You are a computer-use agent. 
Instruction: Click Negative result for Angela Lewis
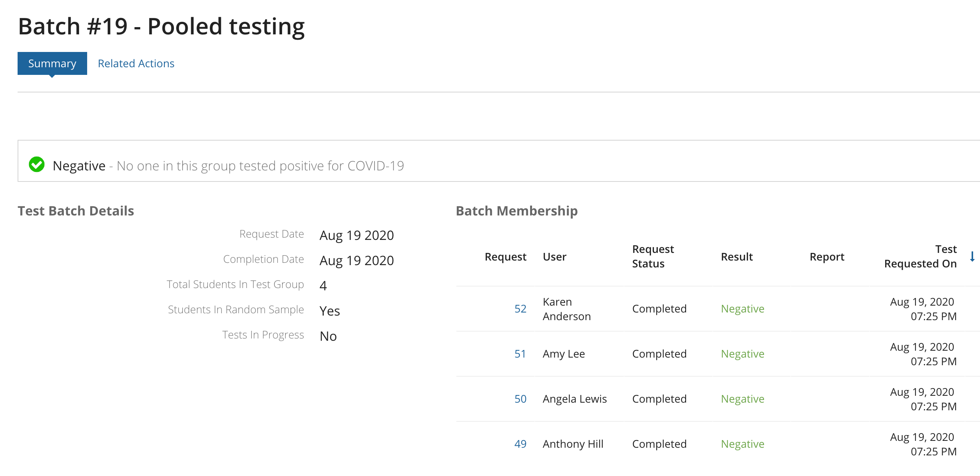[743, 399]
